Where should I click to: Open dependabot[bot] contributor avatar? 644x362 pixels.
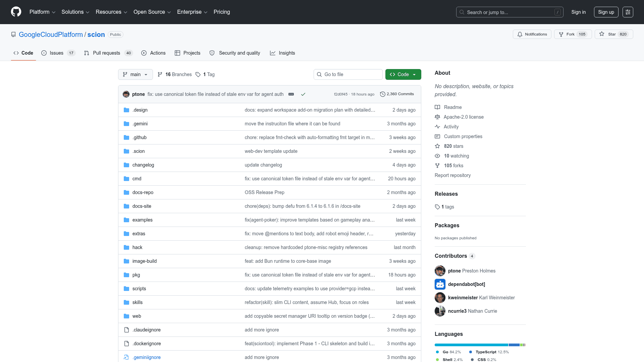coord(440,284)
